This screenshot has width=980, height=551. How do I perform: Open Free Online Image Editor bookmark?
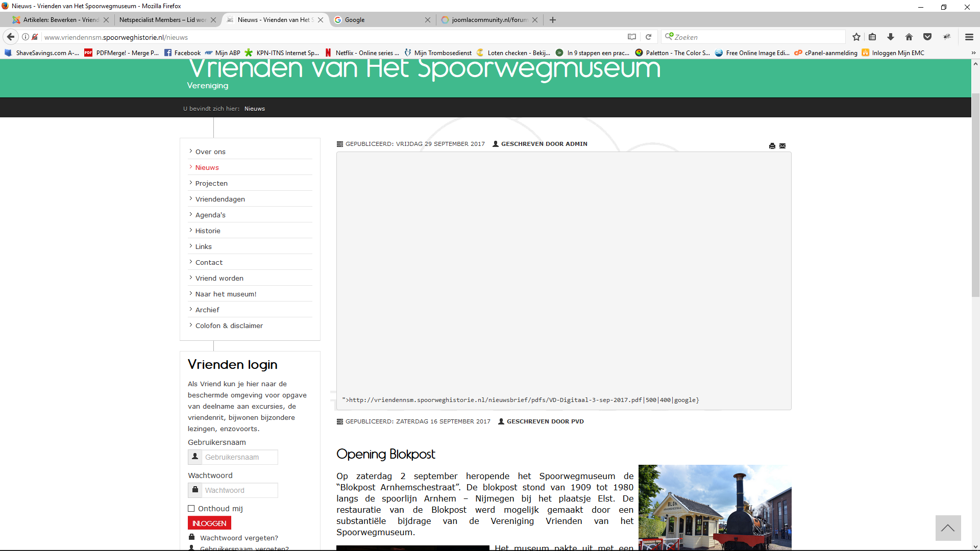tap(752, 53)
